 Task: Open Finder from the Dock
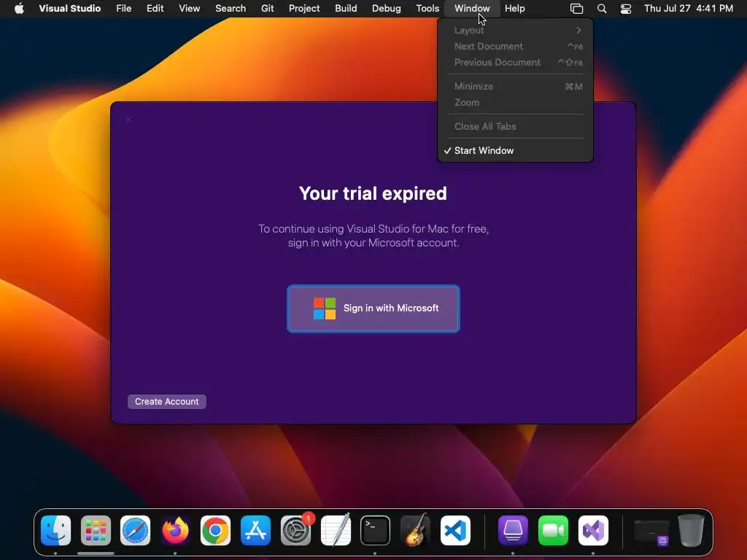55,530
